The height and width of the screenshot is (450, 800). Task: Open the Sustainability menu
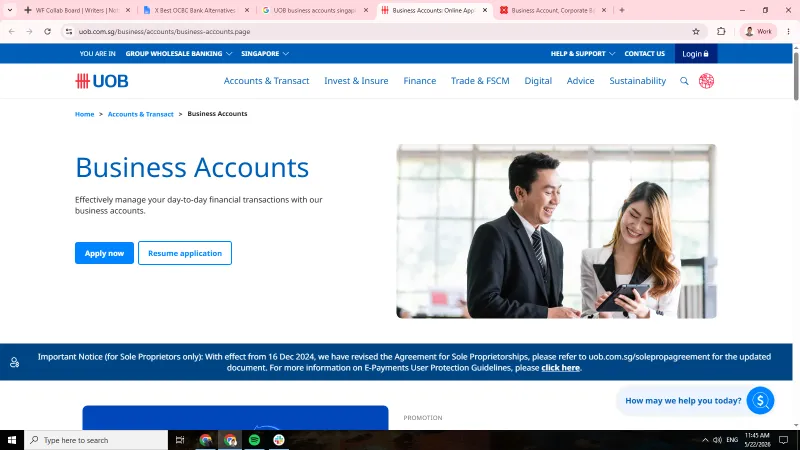[x=637, y=81]
